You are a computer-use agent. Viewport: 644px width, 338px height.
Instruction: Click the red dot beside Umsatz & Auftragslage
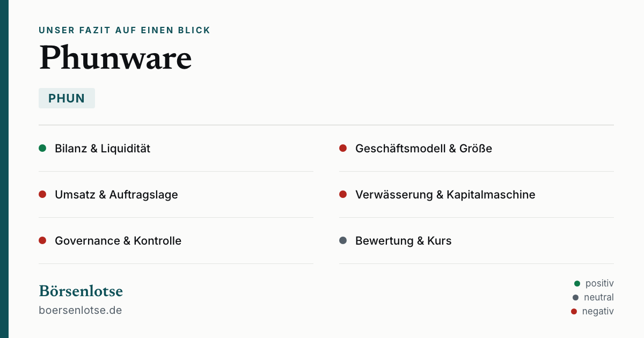point(42,194)
